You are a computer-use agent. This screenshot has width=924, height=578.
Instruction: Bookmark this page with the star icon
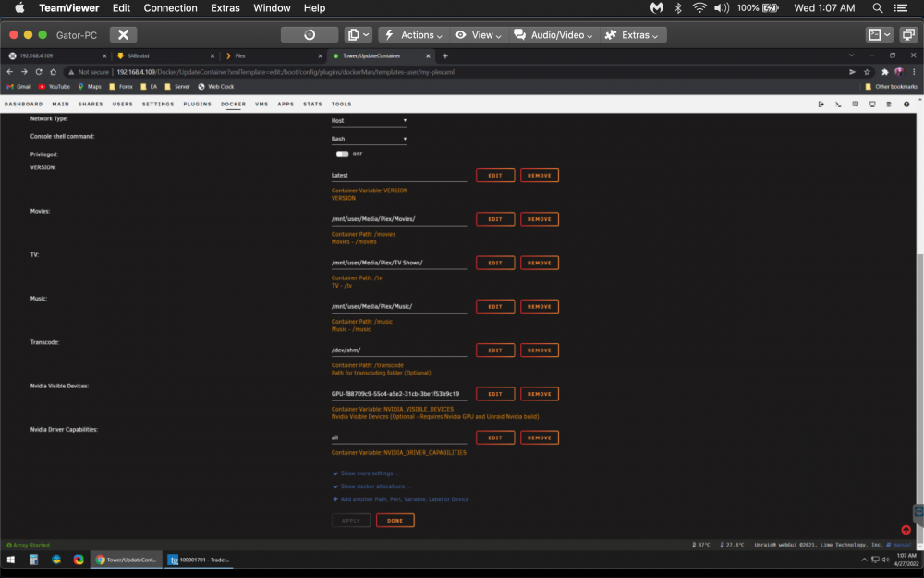pyautogui.click(x=867, y=72)
